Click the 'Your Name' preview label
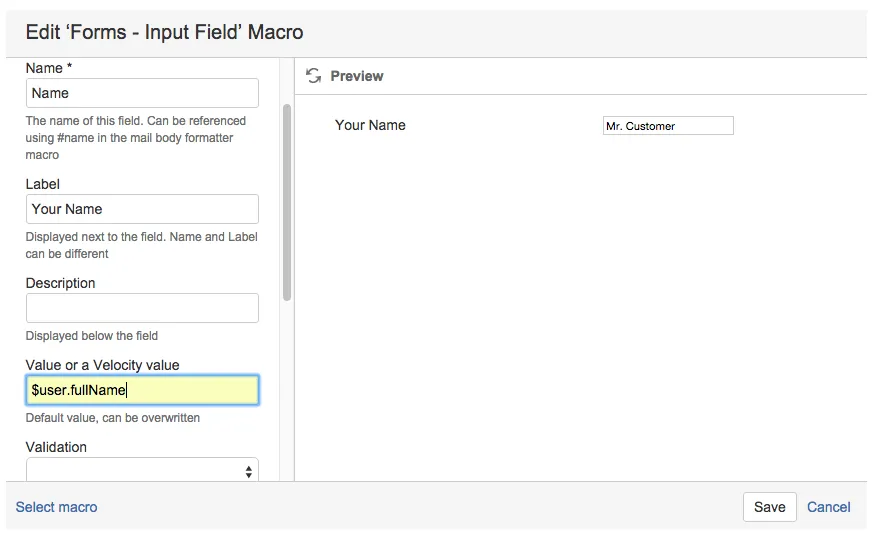Image resolution: width=876 pixels, height=537 pixels. tap(370, 125)
